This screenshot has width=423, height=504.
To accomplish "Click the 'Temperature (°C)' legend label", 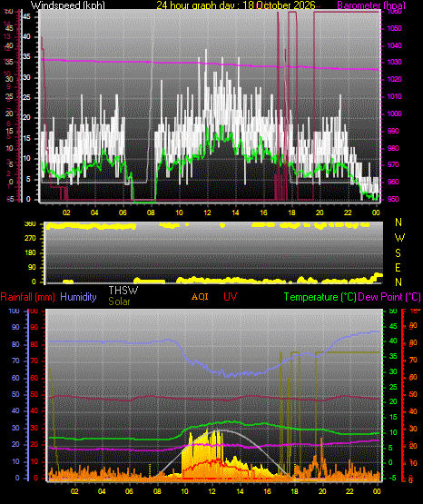I will (320, 297).
